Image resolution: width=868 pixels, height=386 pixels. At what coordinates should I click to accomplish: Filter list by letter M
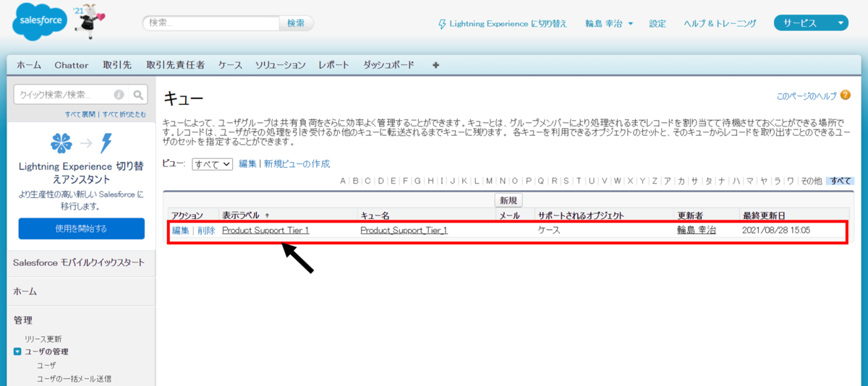pyautogui.click(x=490, y=181)
